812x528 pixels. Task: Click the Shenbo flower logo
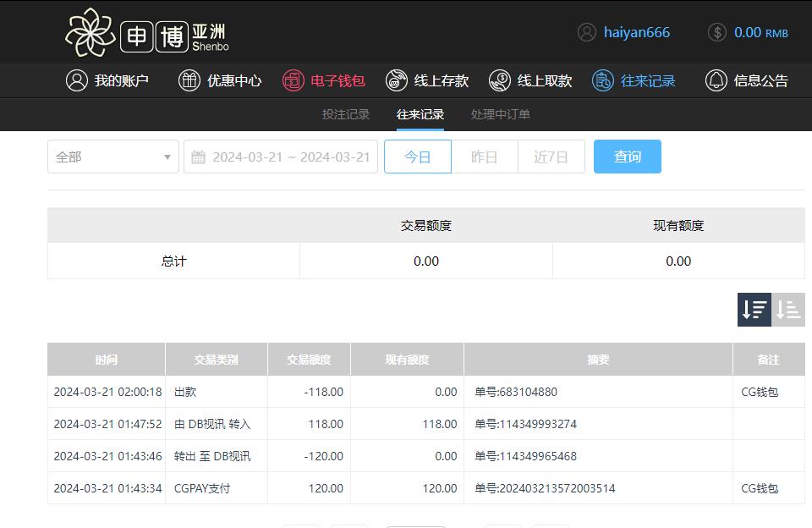point(91,33)
